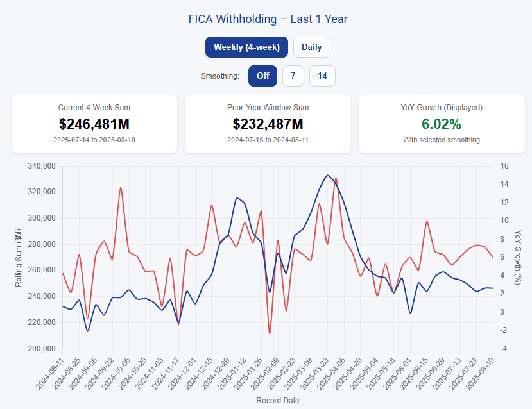Click the 2024-08-11 x-axis date label

[50, 373]
